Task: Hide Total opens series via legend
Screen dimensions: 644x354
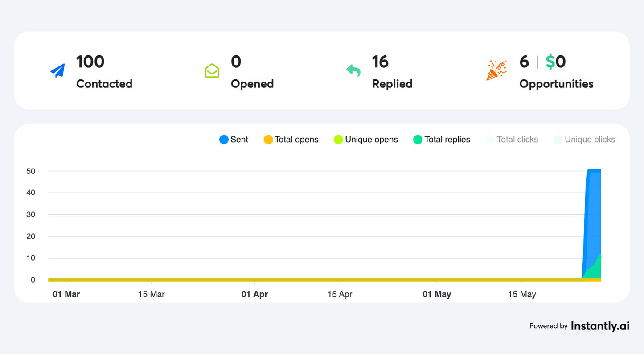Action: tap(296, 140)
